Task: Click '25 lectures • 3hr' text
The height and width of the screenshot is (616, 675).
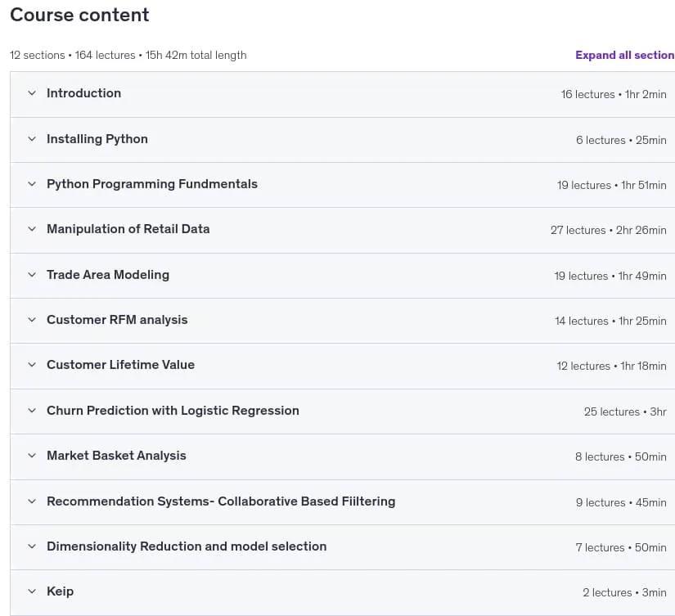Action: click(625, 411)
